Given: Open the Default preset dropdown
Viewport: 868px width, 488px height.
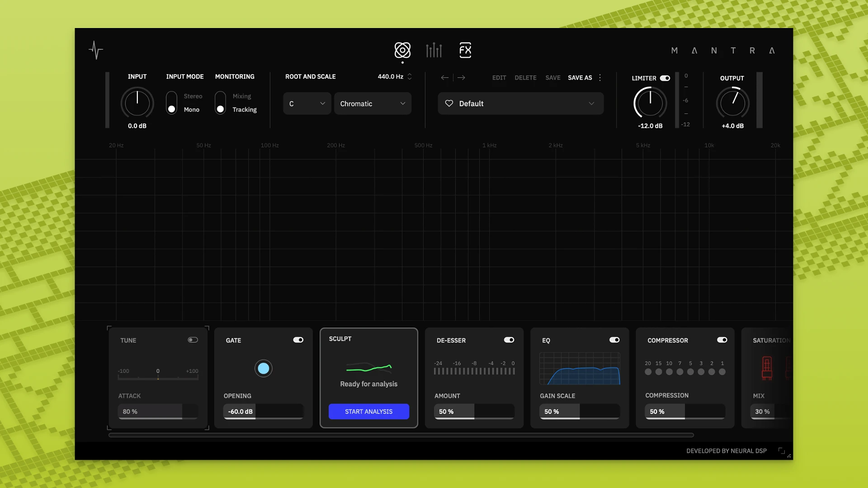Looking at the screenshot, I should tap(520, 103).
